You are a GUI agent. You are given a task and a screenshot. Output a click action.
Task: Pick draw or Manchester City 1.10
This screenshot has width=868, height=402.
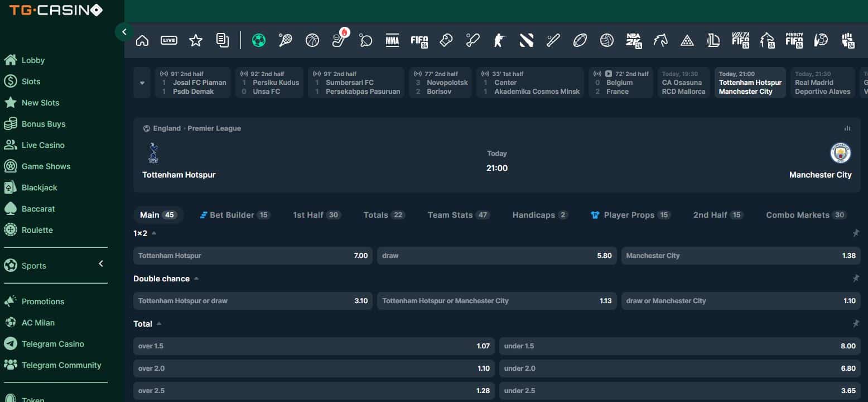point(741,301)
